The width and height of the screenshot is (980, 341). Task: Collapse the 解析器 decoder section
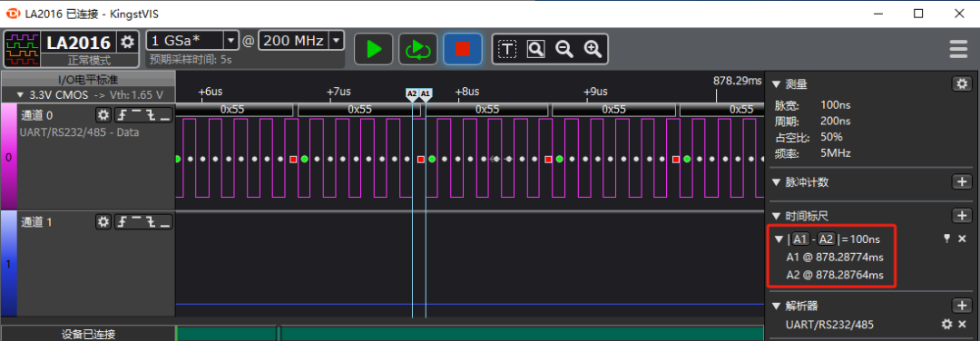tap(776, 307)
